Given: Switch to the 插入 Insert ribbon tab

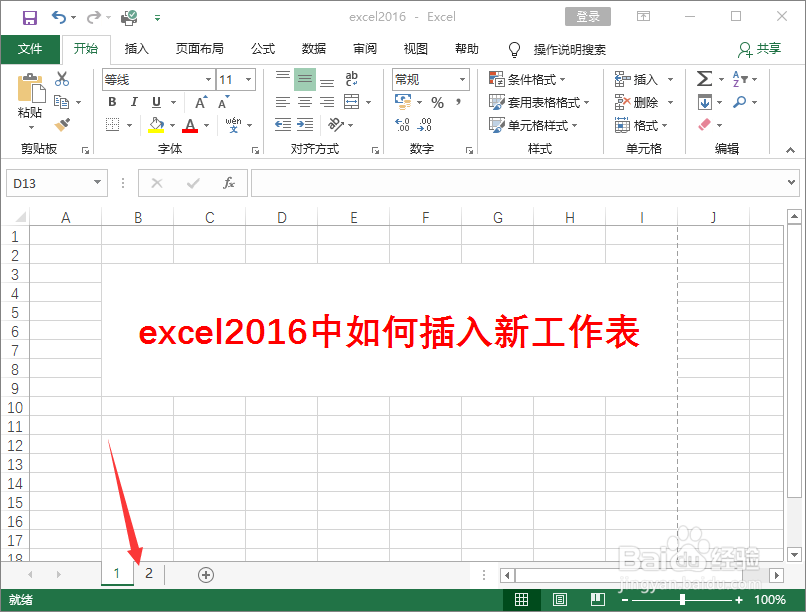Looking at the screenshot, I should point(136,49).
